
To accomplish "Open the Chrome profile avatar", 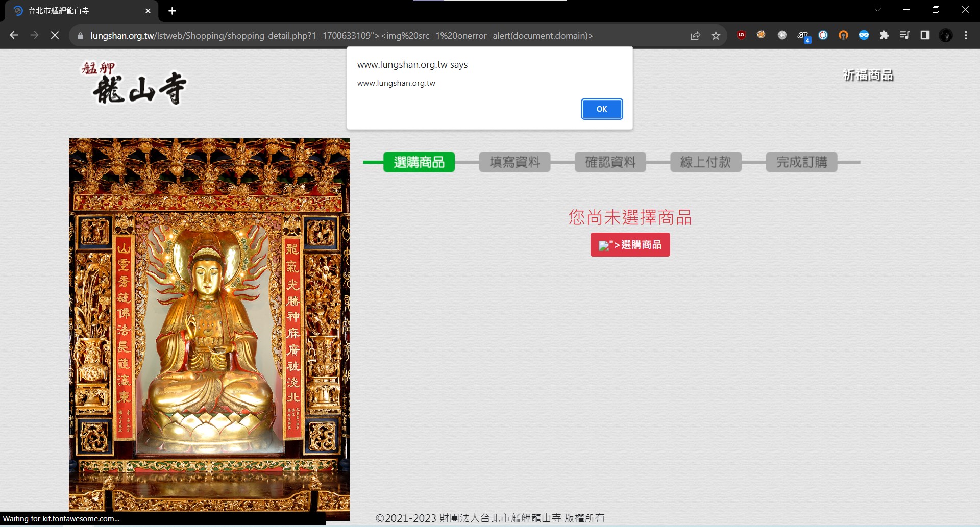I will point(946,35).
